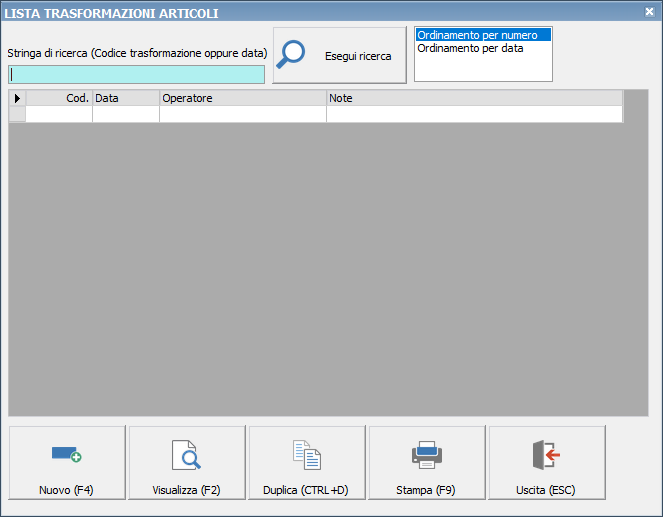Click the empty Data cell in first row
The width and height of the screenshot is (663, 517).
tap(126, 114)
